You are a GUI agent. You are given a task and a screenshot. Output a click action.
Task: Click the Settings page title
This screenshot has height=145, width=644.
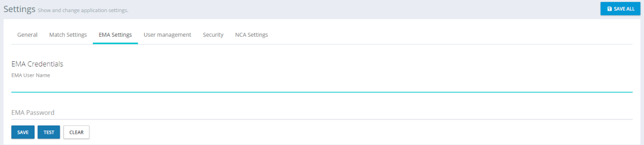click(19, 9)
